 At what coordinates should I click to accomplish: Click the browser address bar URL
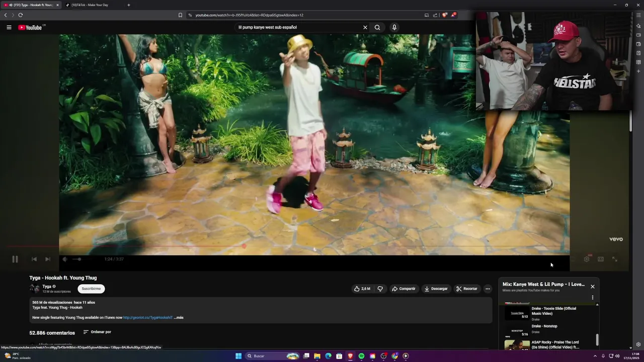click(x=249, y=15)
